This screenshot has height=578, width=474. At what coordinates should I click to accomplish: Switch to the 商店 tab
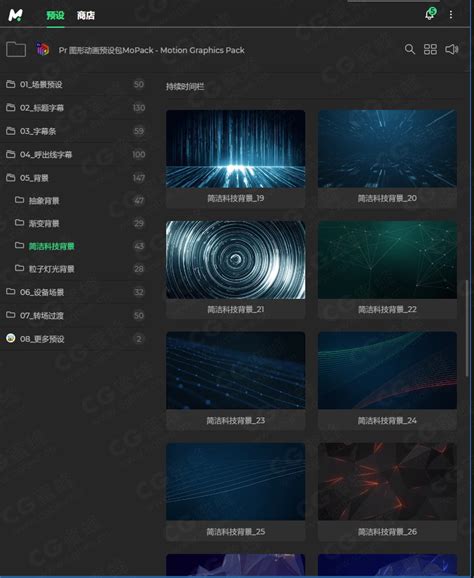pos(86,15)
